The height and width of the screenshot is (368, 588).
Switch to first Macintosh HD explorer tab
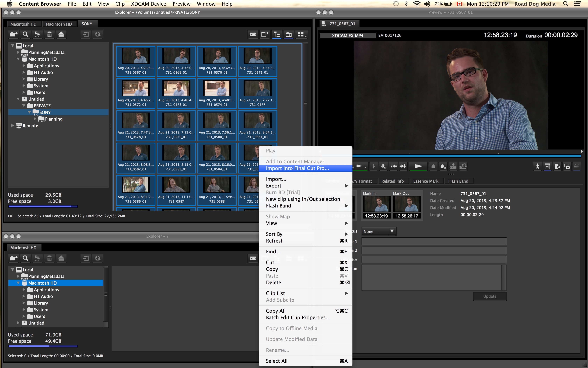point(24,24)
